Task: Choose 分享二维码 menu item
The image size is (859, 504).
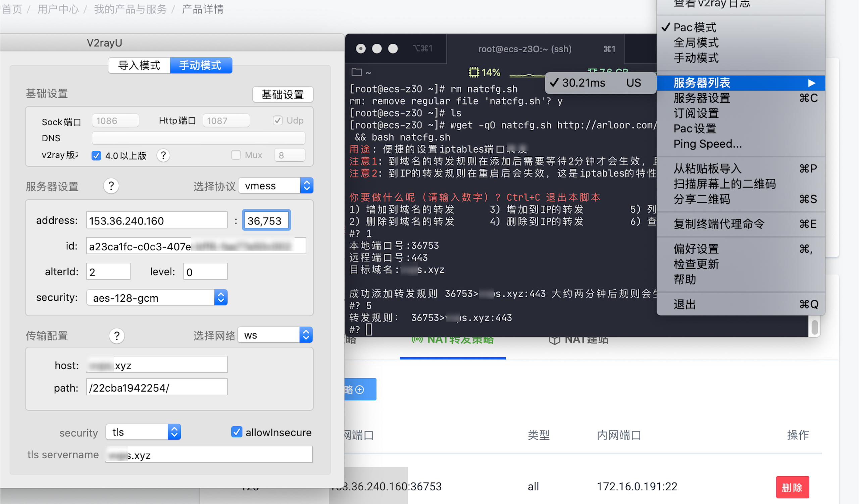Action: tap(741, 199)
